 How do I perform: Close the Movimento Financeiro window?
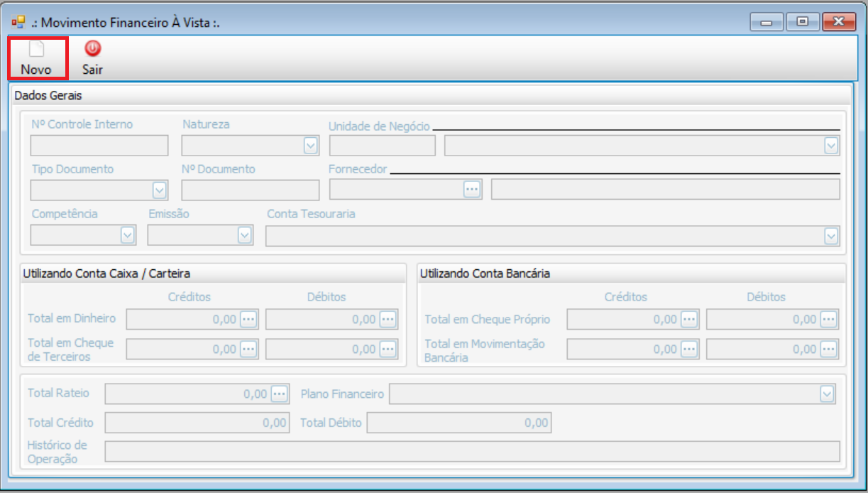[x=839, y=22]
